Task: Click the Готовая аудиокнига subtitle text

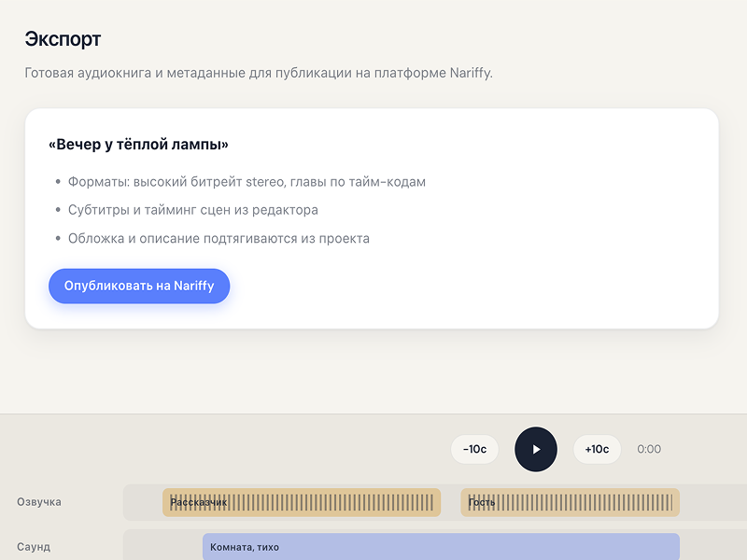Action: 259,73
